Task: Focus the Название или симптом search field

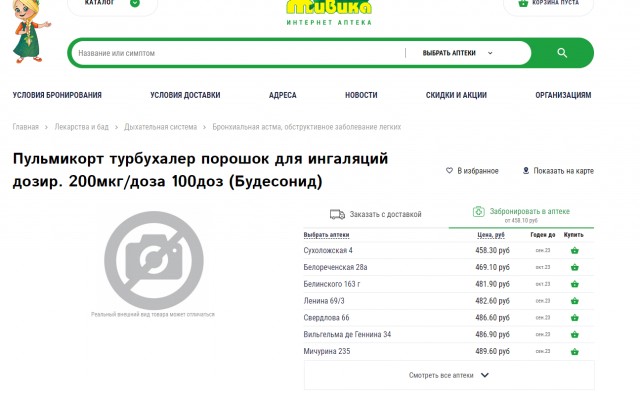Action: [239, 53]
